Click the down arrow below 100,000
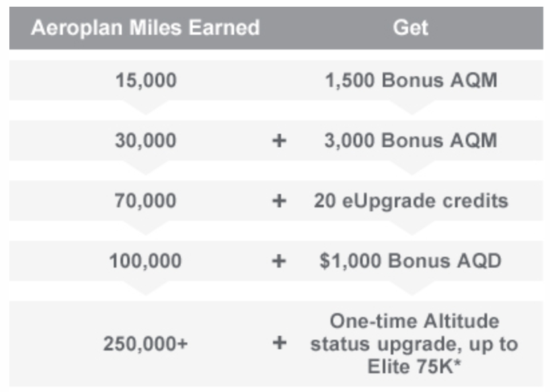The height and width of the screenshot is (392, 550). [x=145, y=288]
